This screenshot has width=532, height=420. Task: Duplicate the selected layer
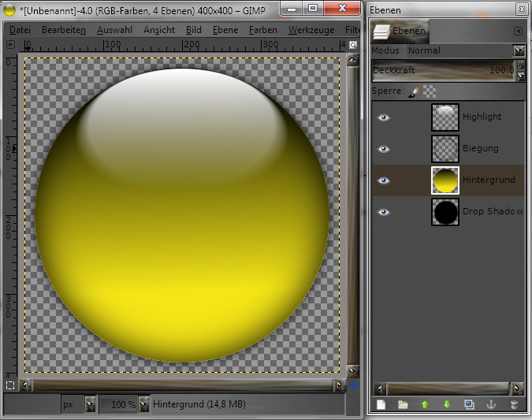pyautogui.click(x=469, y=405)
